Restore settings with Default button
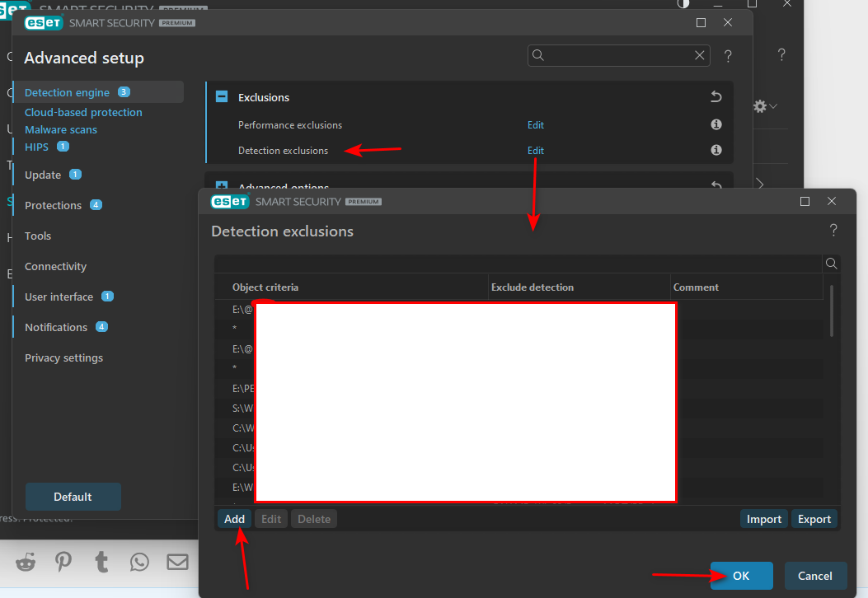This screenshot has width=868, height=598. [73, 497]
